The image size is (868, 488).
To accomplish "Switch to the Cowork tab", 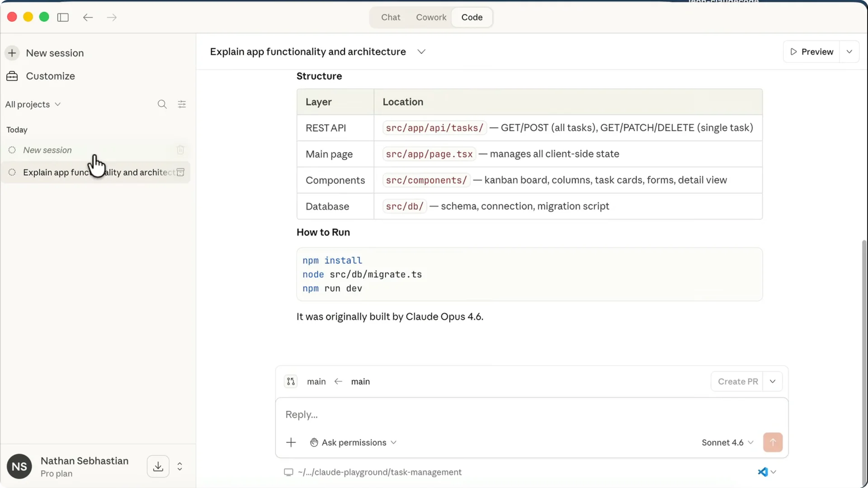I will (x=431, y=17).
